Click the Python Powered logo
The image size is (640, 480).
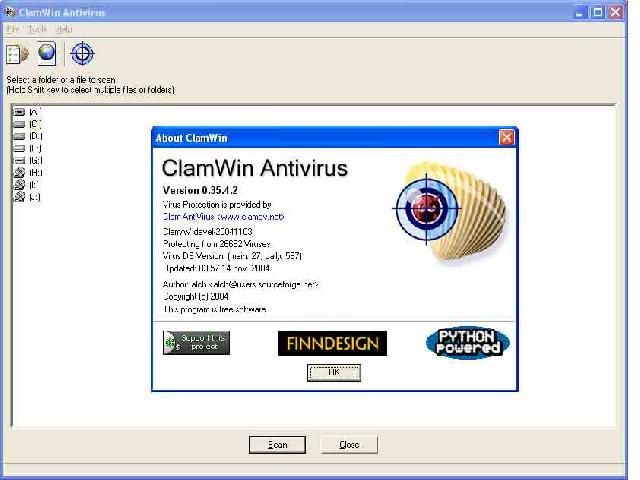click(468, 343)
